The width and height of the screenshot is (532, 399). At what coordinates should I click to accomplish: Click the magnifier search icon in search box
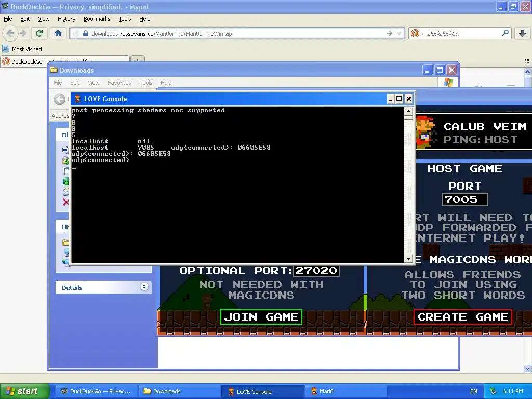coord(505,33)
